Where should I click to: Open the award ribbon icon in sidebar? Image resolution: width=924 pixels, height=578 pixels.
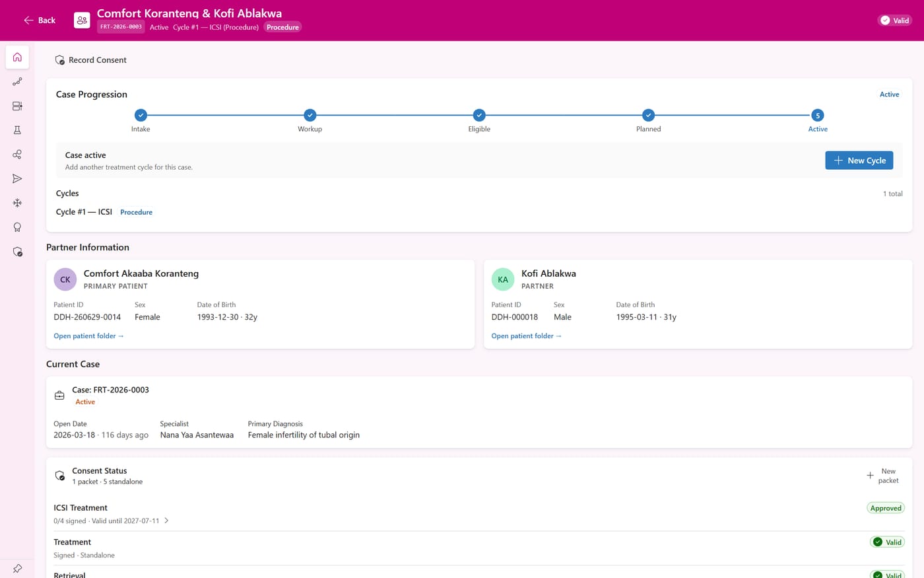(x=17, y=227)
